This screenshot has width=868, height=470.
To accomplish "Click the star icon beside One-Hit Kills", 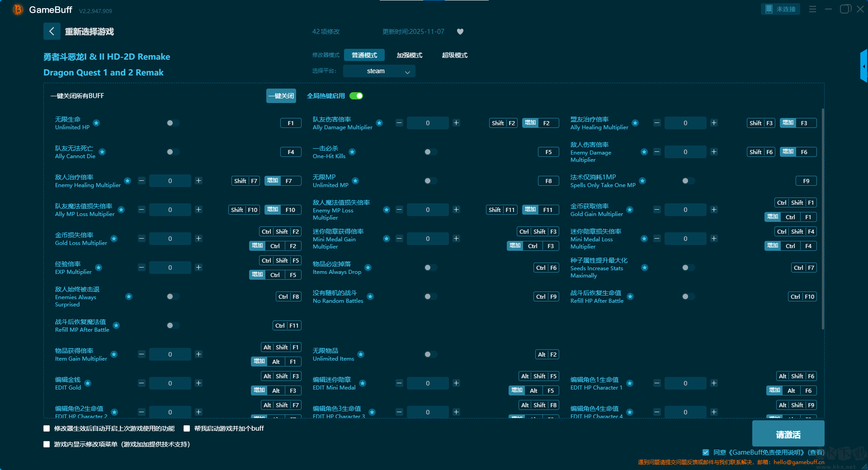I will pyautogui.click(x=352, y=152).
